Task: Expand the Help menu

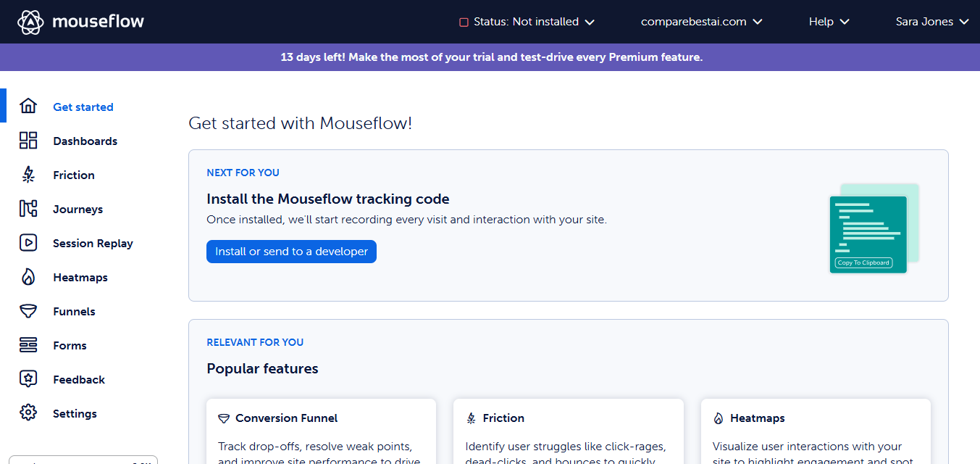Action: coord(829,22)
